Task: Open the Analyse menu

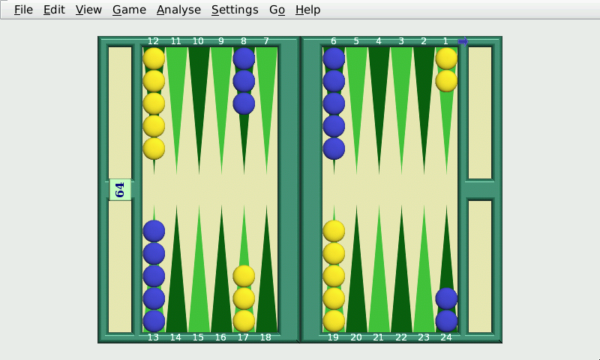Action: pos(179,10)
